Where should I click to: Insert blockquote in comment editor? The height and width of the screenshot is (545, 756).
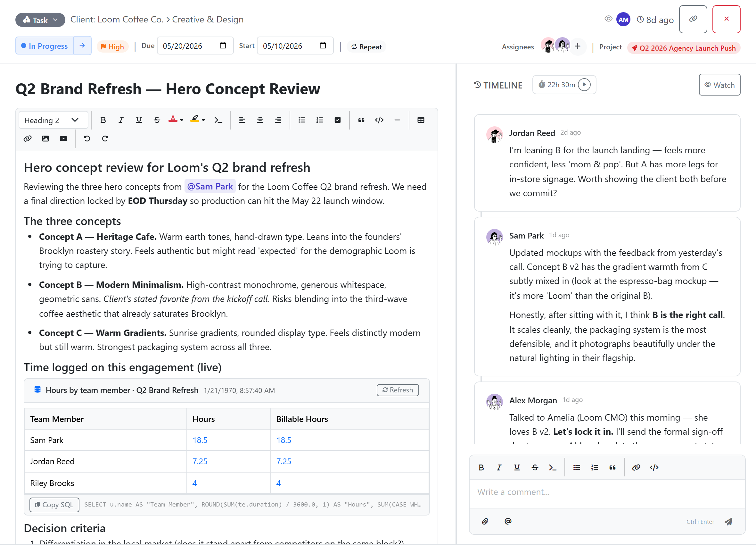pos(612,467)
